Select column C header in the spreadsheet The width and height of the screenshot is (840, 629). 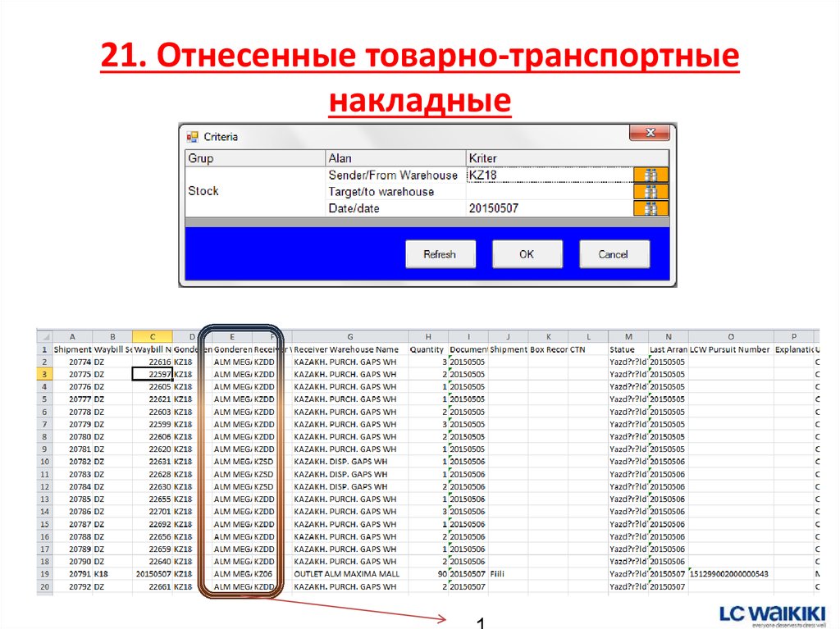pos(153,336)
